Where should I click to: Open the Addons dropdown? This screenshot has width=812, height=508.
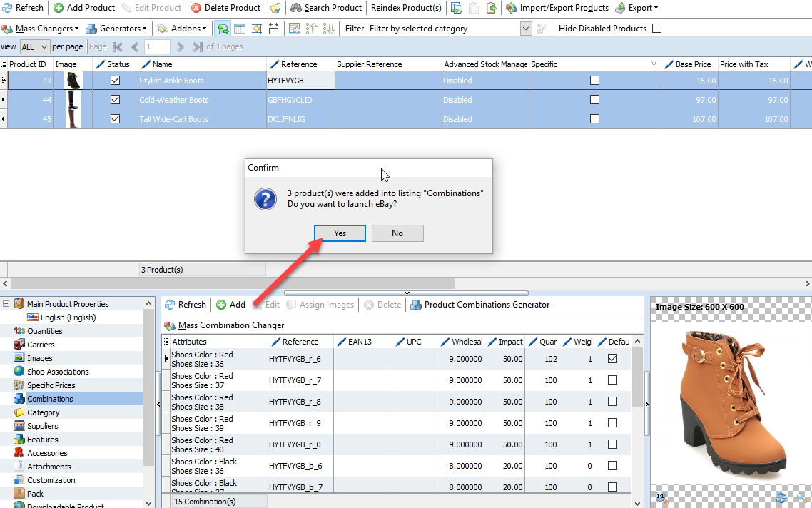point(182,29)
